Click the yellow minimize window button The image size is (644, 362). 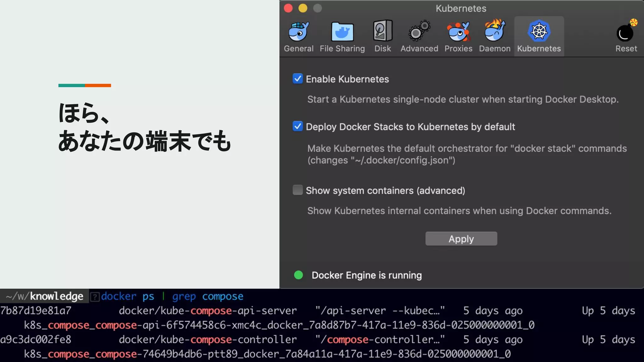click(303, 8)
